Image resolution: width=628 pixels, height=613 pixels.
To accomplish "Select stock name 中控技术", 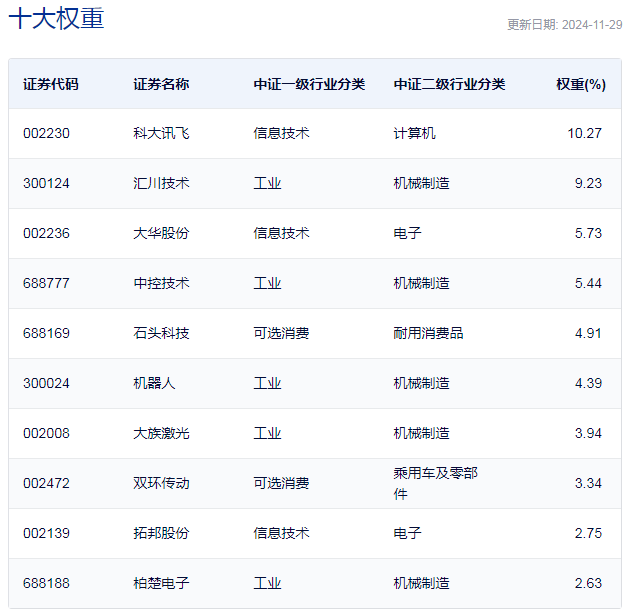I will click(161, 283).
